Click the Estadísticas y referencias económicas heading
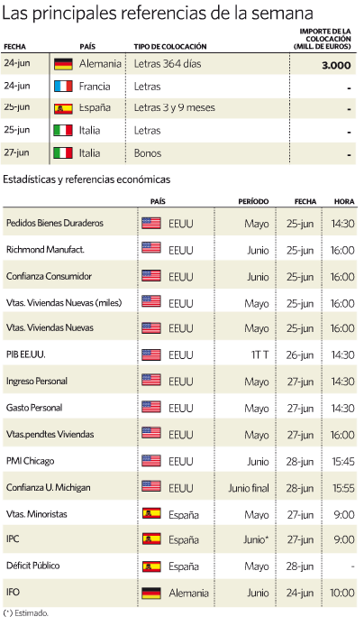This screenshot has height=626, width=364. pyautogui.click(x=86, y=180)
